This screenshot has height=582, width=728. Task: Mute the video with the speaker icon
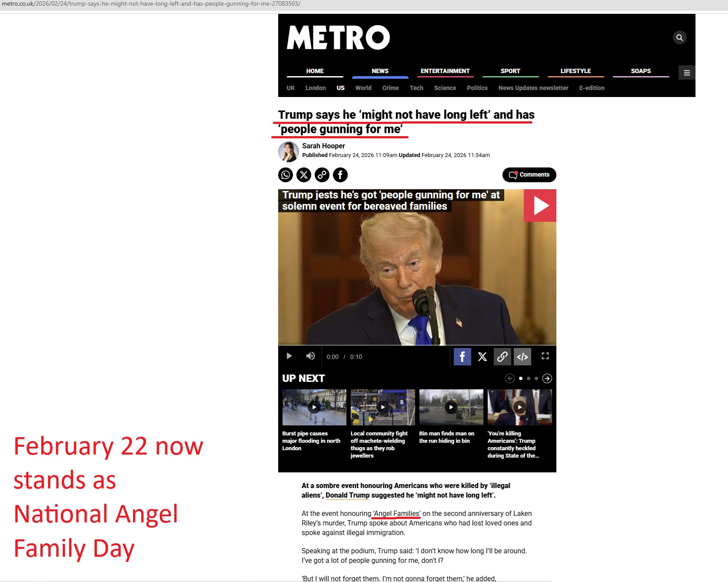[x=310, y=356]
